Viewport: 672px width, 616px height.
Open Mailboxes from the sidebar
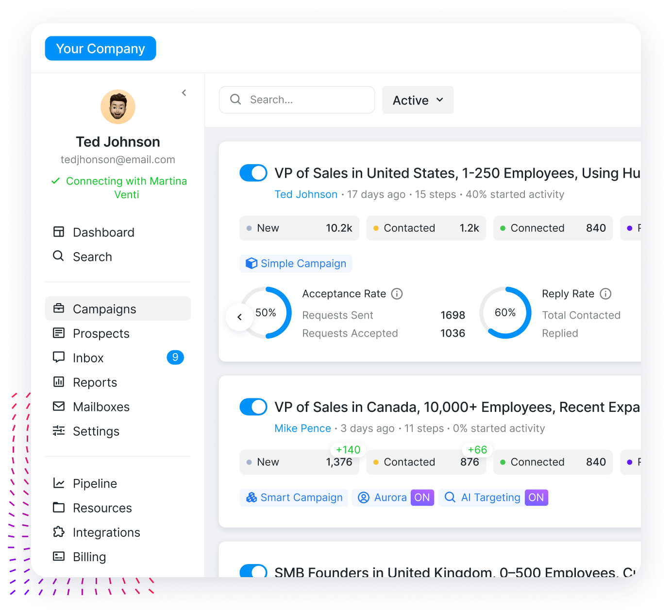point(101,407)
